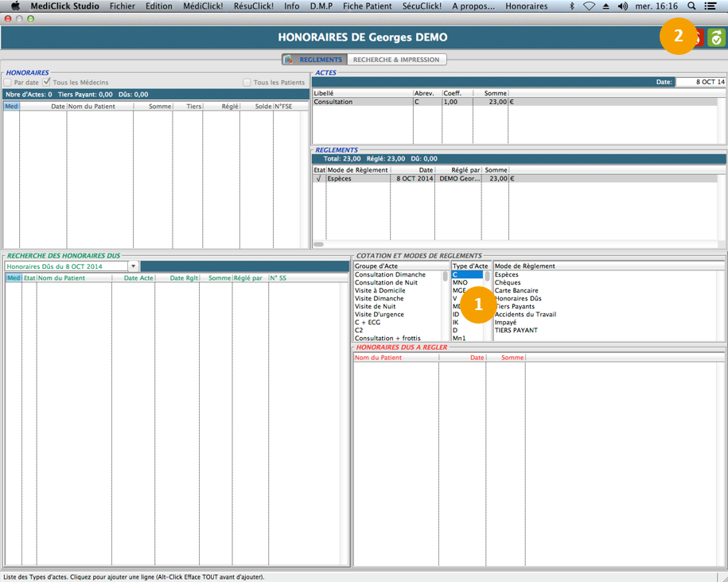Click the Date field in Actes panel
This screenshot has height=582, width=728.
tap(700, 82)
